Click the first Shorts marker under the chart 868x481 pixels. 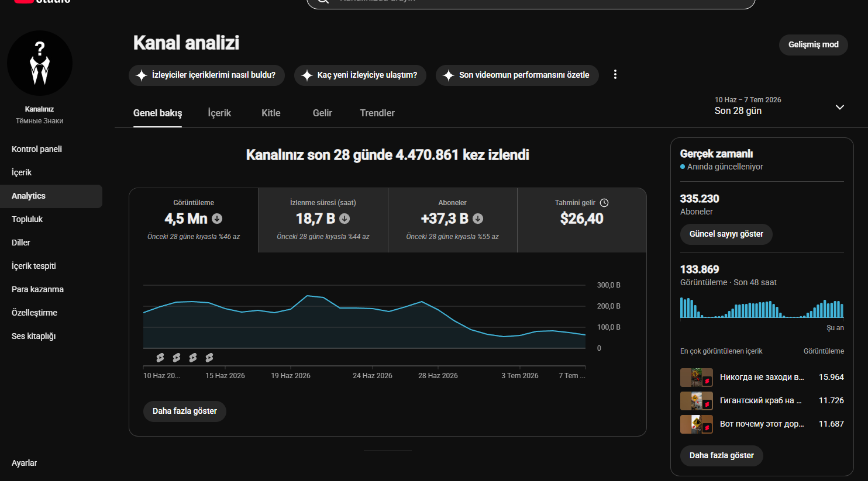pos(160,357)
